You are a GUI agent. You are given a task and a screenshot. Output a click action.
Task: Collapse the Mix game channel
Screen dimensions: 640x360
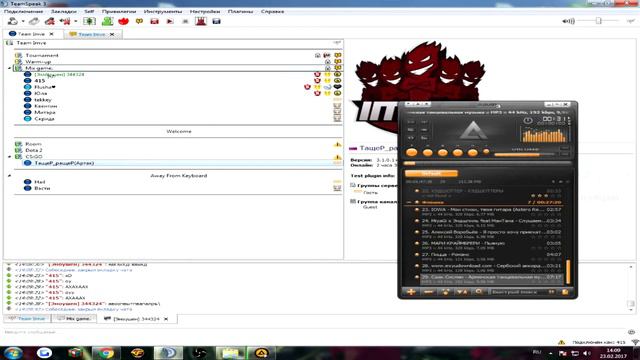pos(9,68)
